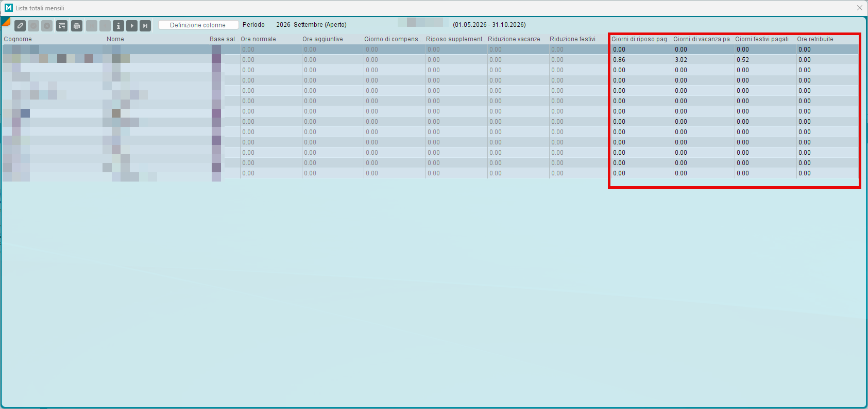This screenshot has height=409, width=868.
Task: Click the print icon in toolbar
Action: pyautogui.click(x=77, y=25)
